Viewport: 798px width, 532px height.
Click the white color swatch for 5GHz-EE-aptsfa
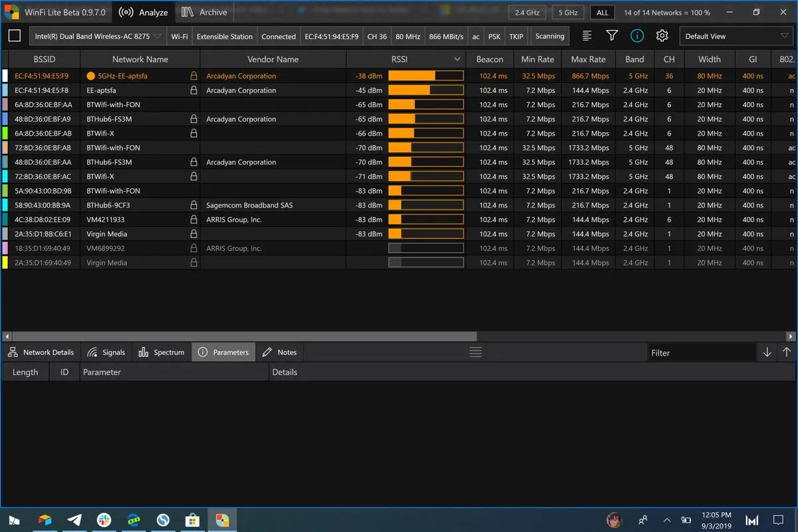point(5,76)
